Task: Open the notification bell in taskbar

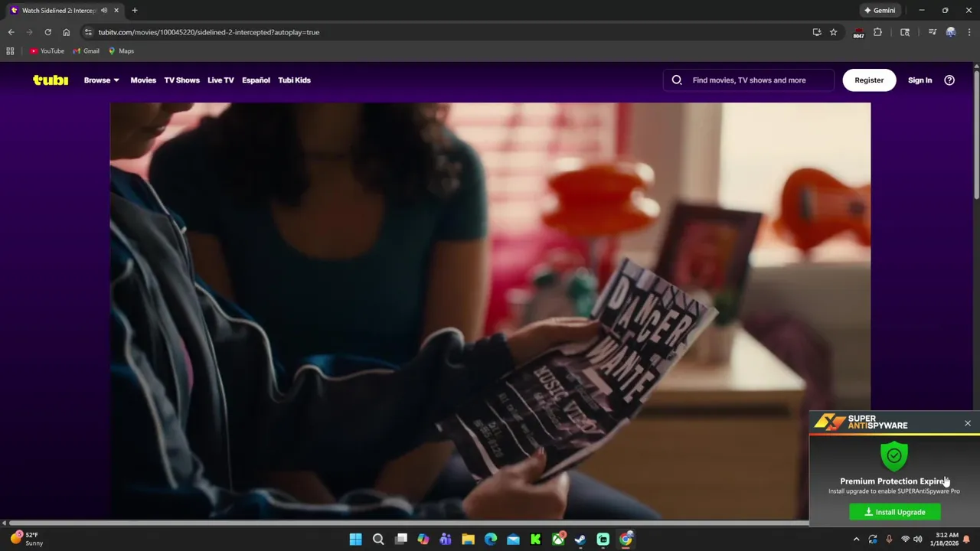Action: 967,540
